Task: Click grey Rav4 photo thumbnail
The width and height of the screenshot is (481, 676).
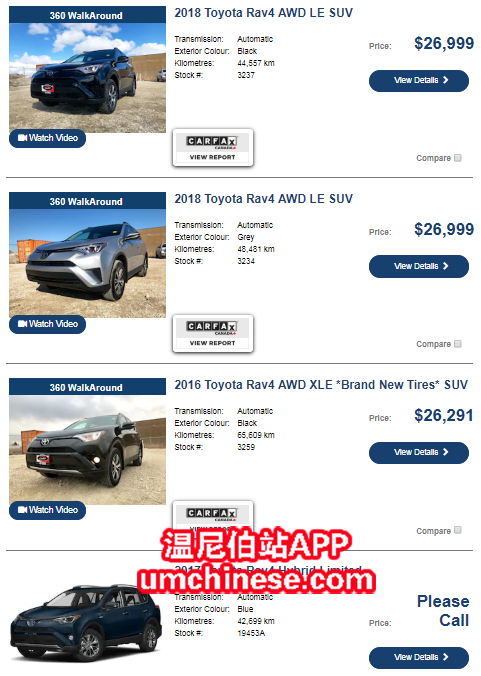Action: tap(87, 263)
